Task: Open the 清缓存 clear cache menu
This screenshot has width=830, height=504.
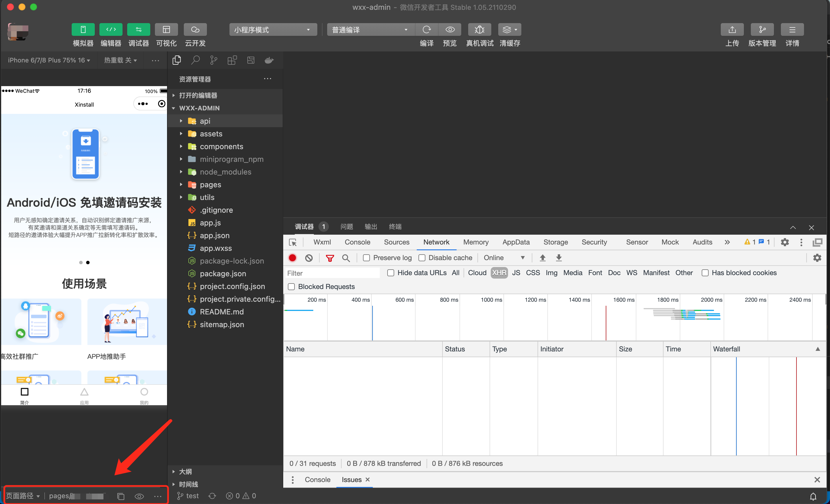Action: click(510, 30)
